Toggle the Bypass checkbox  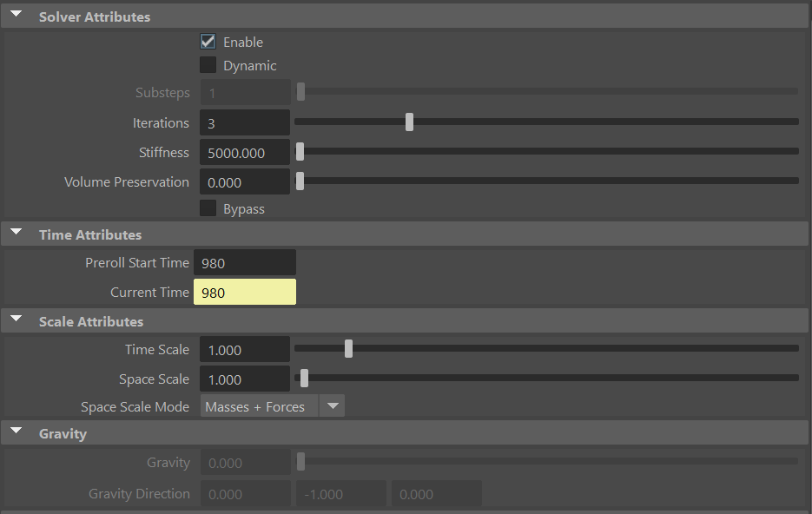coord(208,208)
